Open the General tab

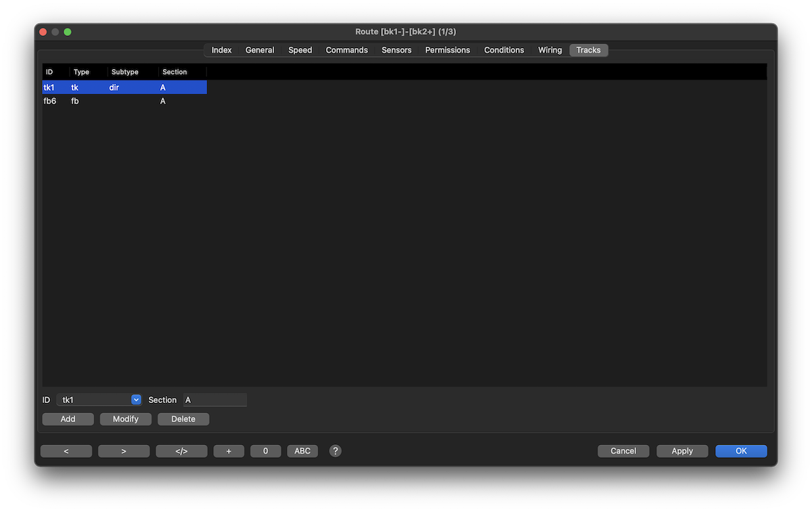click(260, 50)
